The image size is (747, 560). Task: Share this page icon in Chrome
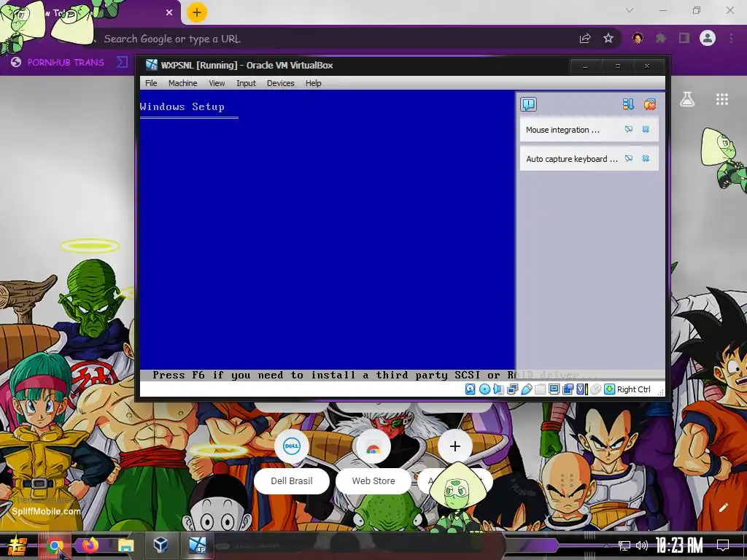coord(585,38)
